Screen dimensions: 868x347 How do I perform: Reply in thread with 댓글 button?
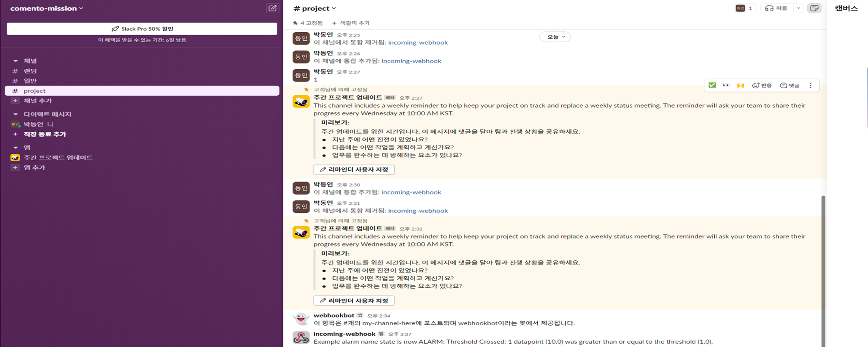click(x=790, y=85)
